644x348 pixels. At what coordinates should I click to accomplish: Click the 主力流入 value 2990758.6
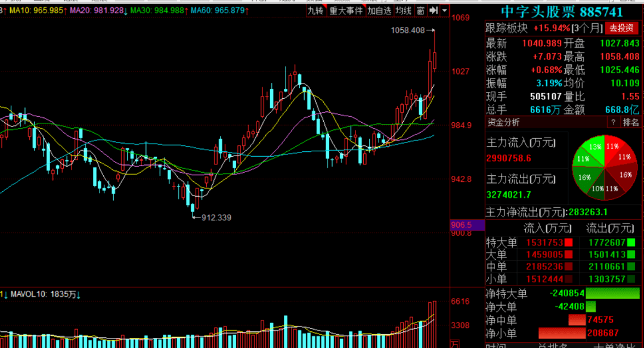509,158
